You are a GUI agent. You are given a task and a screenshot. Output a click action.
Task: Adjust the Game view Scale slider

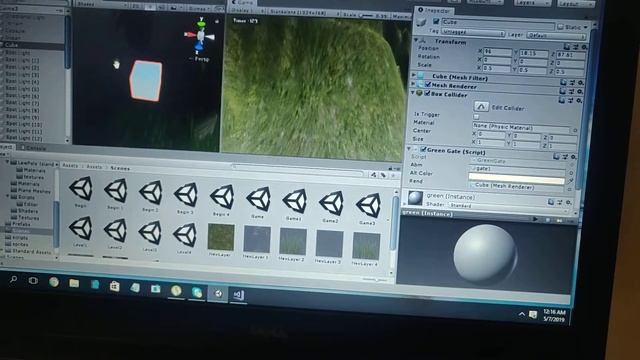(x=368, y=16)
